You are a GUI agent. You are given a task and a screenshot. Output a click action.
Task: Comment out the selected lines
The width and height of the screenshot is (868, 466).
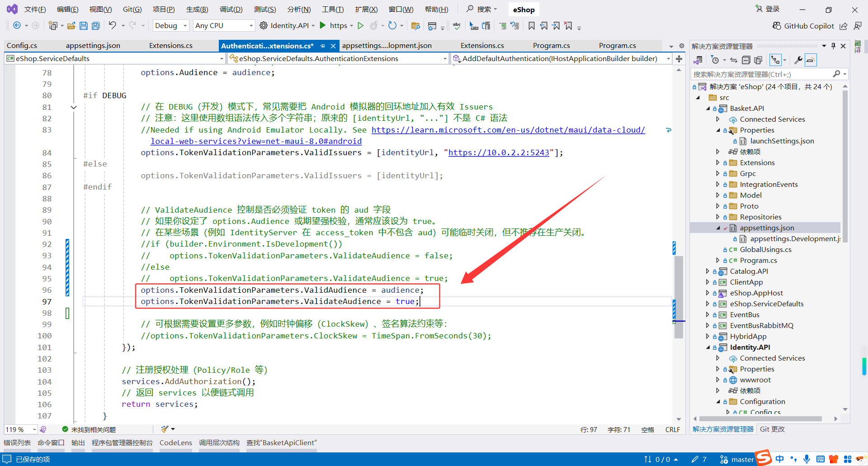[502, 26]
